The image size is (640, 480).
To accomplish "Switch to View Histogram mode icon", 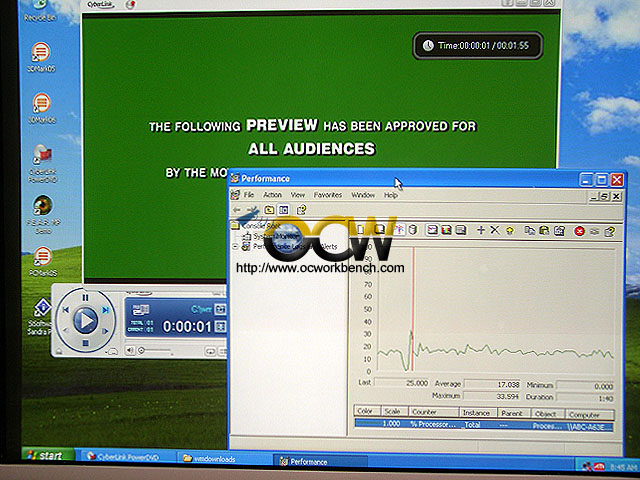I will [x=446, y=230].
